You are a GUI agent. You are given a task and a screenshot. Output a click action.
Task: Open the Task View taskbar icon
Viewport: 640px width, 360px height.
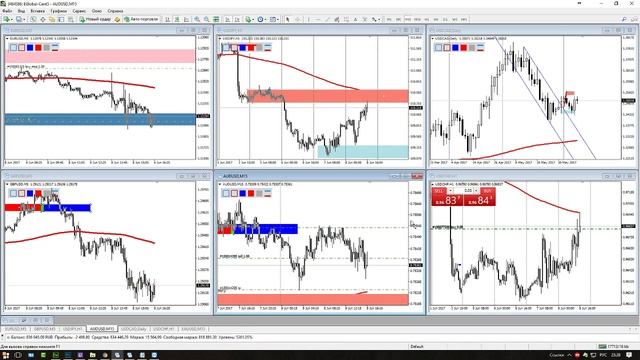(18, 355)
